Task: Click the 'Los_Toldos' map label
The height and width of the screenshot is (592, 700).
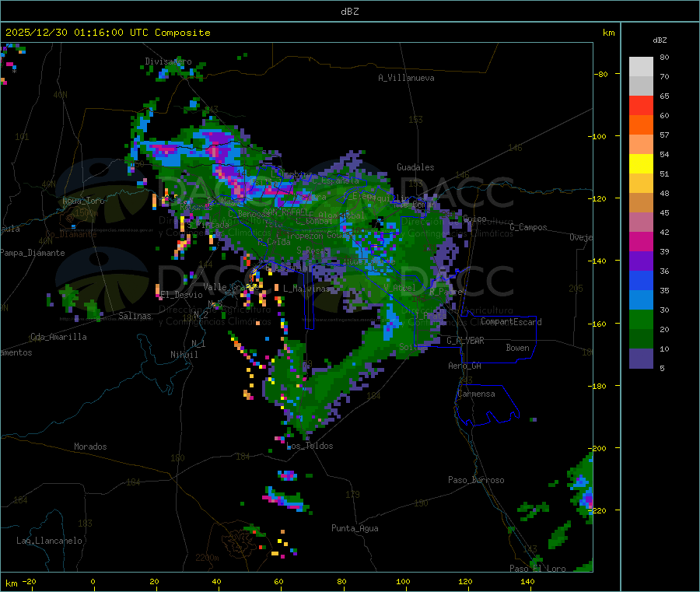Action: click(310, 446)
